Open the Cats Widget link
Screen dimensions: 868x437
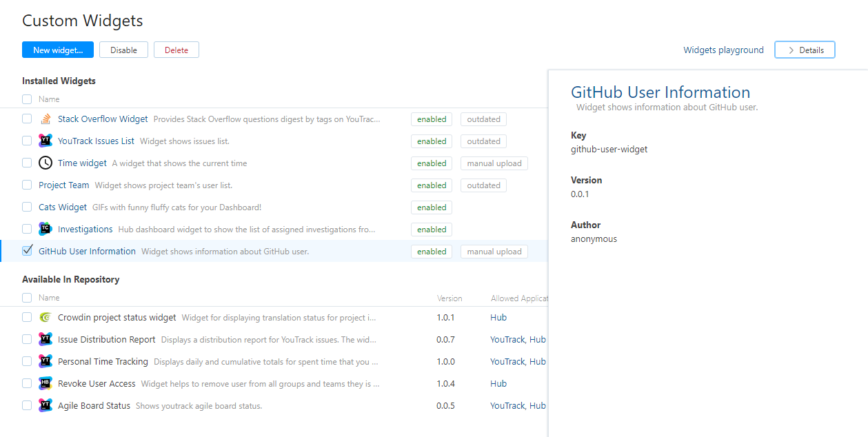(x=63, y=207)
